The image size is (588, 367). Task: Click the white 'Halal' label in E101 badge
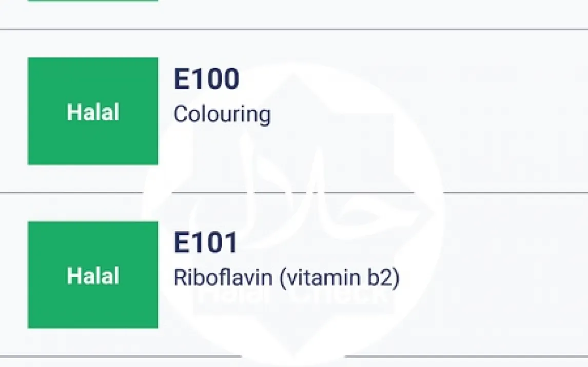pos(93,276)
